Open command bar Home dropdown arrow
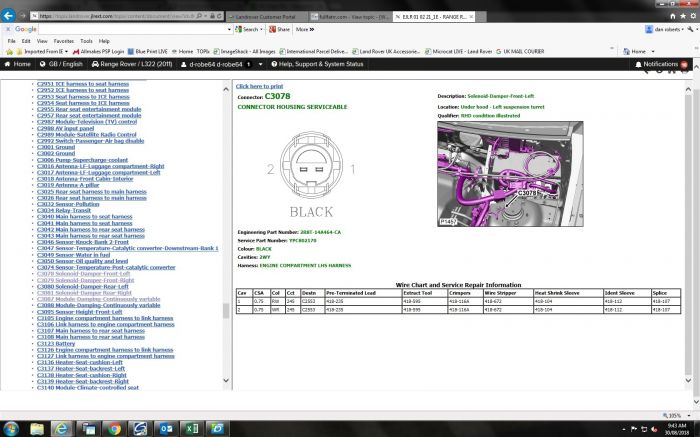 point(653,52)
